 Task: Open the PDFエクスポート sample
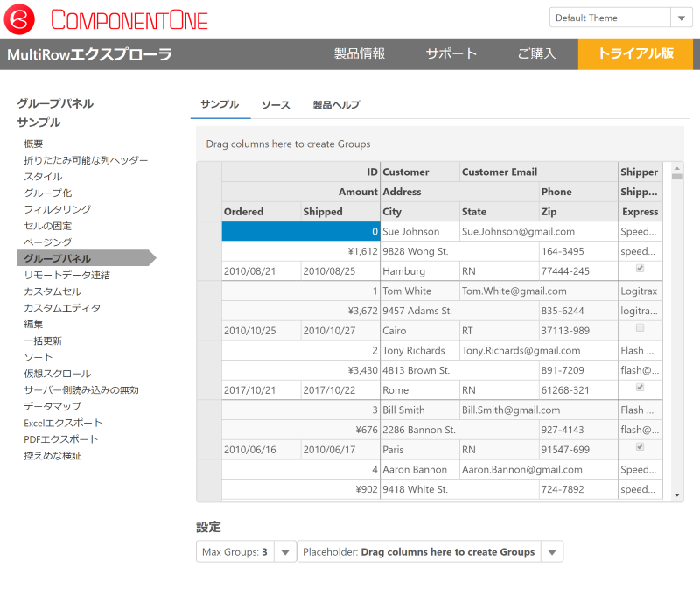coord(61,439)
